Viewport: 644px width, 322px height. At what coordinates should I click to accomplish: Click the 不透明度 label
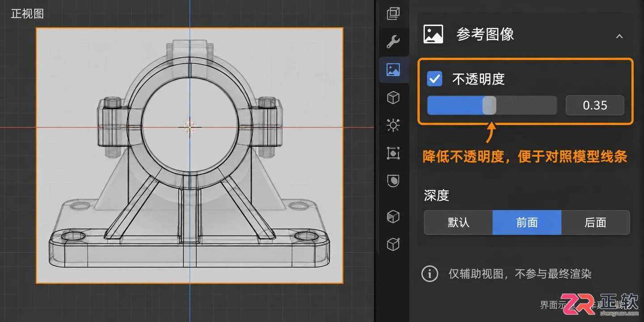(479, 79)
